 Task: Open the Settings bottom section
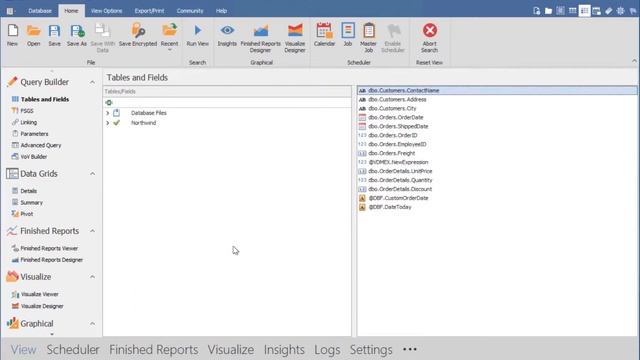click(371, 349)
